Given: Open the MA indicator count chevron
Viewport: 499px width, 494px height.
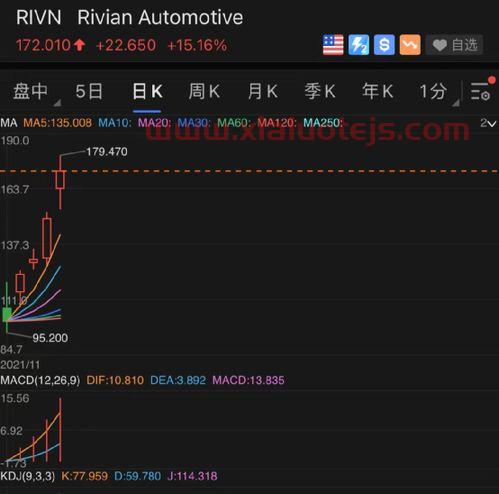Looking at the screenshot, I should [488, 123].
